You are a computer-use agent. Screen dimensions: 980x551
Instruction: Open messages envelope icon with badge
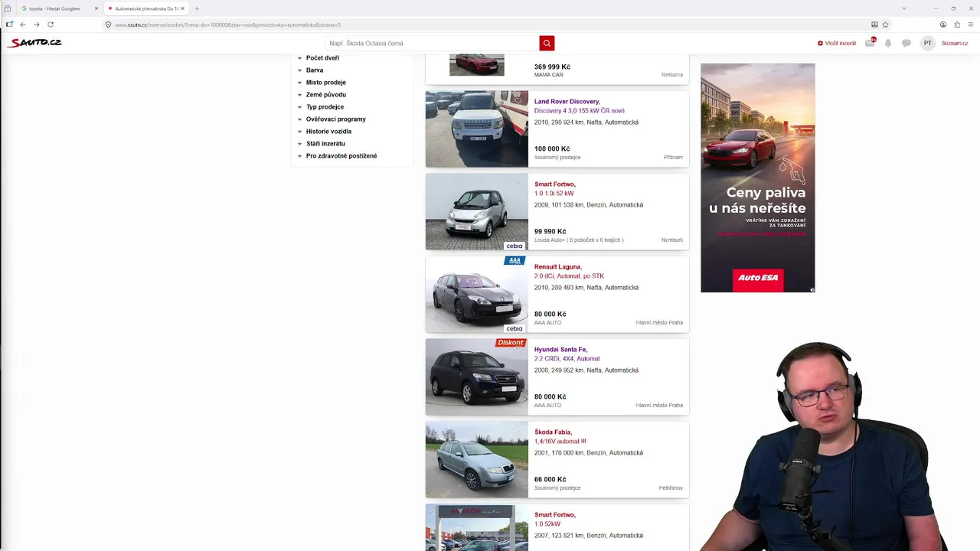(870, 43)
